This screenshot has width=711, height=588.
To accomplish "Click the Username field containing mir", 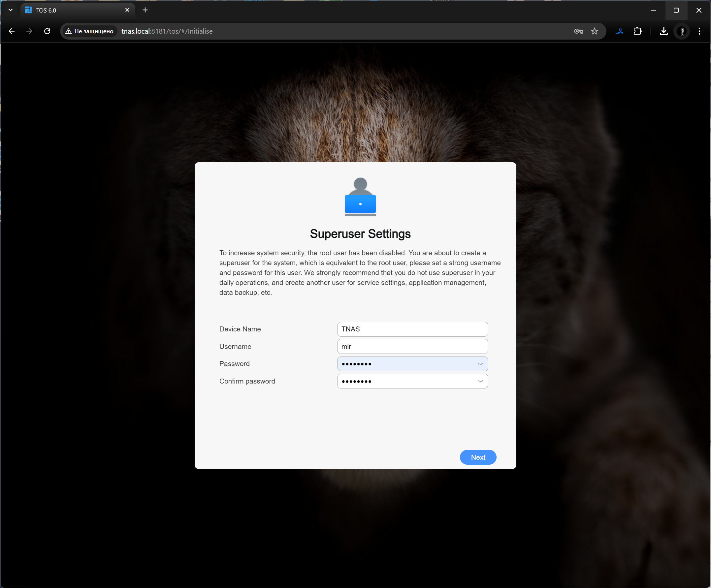I will (412, 346).
